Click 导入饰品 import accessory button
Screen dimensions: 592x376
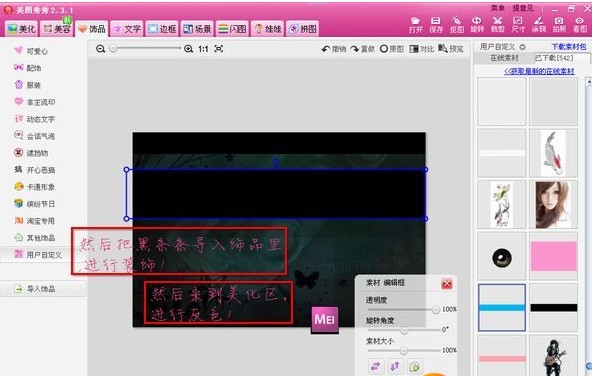[43, 289]
